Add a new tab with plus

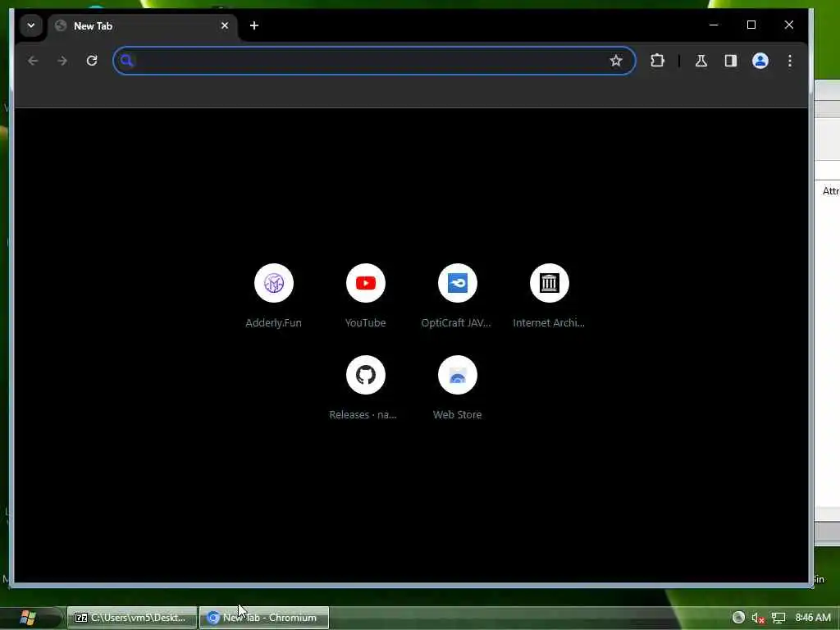(x=254, y=25)
